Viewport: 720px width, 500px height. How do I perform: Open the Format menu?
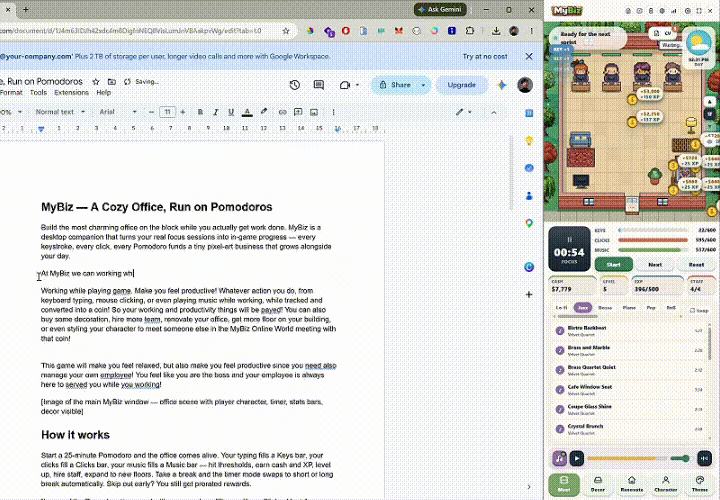11,92
